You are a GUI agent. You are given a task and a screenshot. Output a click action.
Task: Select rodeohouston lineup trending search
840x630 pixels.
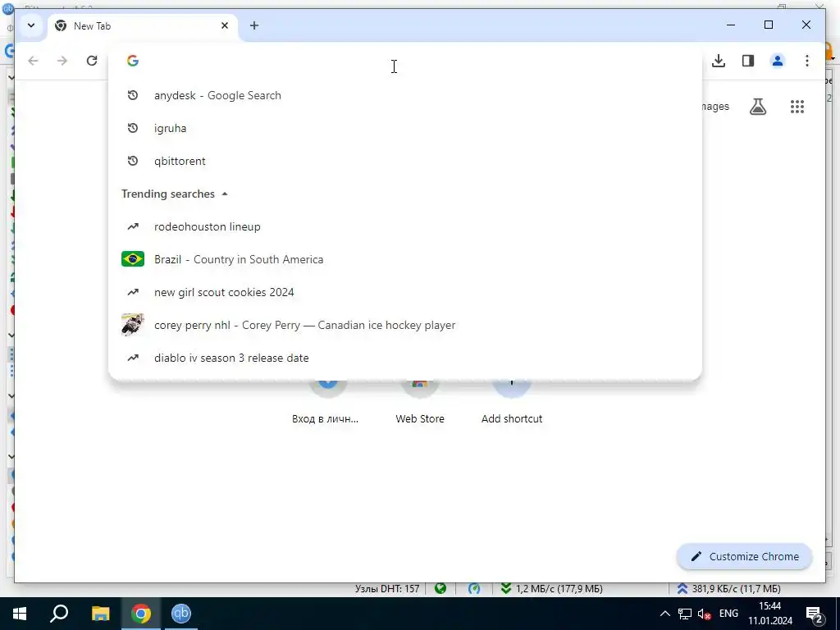pyautogui.click(x=405, y=226)
